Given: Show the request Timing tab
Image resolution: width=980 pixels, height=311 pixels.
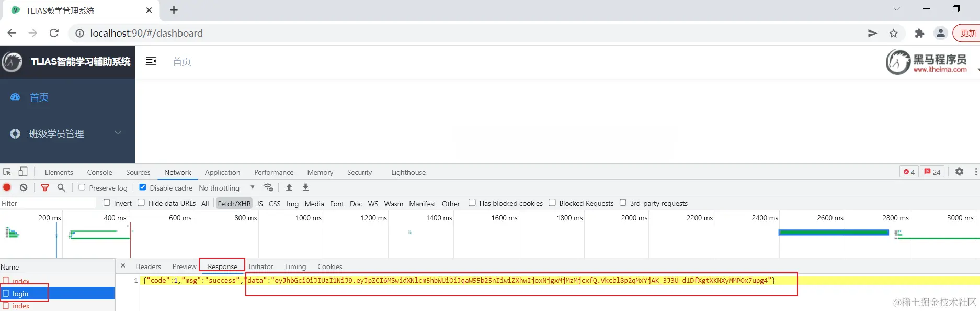Looking at the screenshot, I should [x=295, y=266].
